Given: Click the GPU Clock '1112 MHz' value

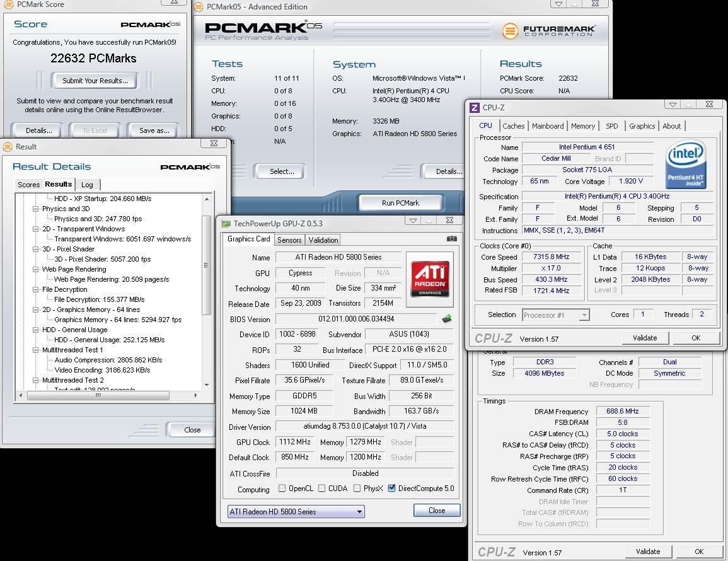Looking at the screenshot, I should click(x=294, y=442).
